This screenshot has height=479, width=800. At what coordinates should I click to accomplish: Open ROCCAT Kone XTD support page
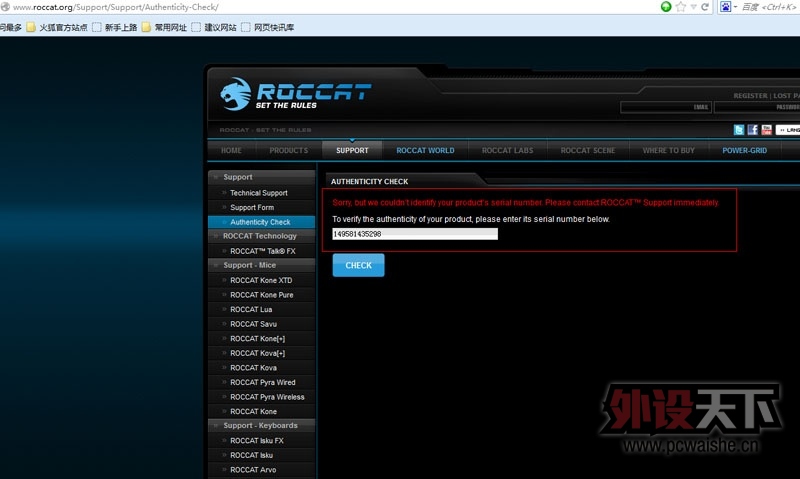click(262, 280)
